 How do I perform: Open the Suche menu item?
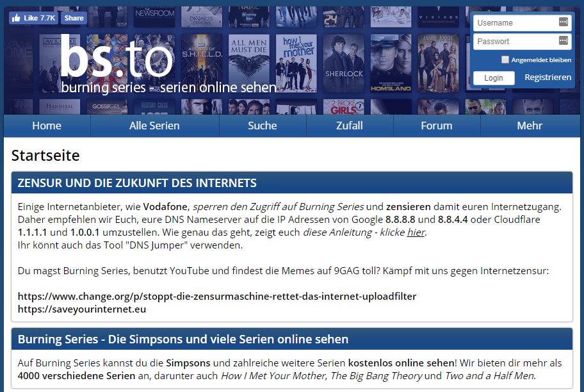pyautogui.click(x=263, y=126)
